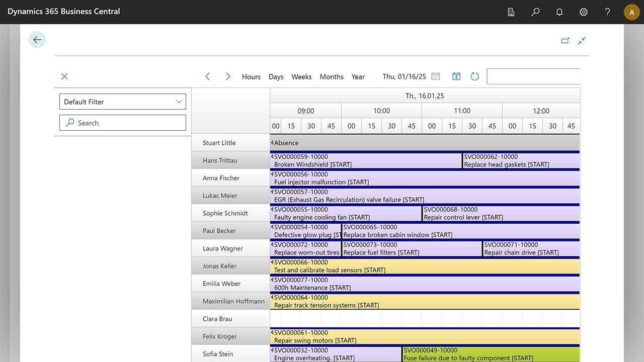Image resolution: width=644 pixels, height=362 pixels.
Task: Switch to the Weeks view
Action: pyautogui.click(x=301, y=76)
